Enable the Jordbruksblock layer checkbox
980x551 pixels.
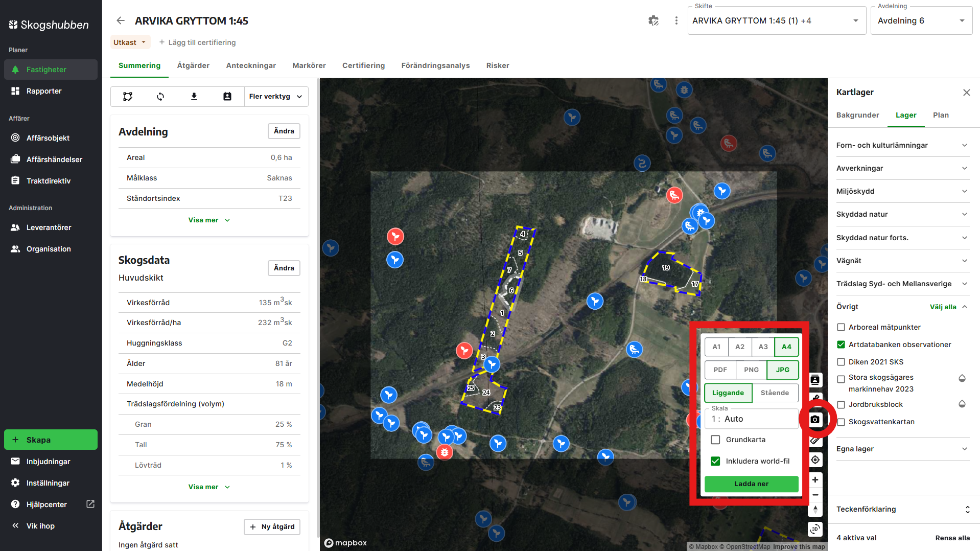841,405
